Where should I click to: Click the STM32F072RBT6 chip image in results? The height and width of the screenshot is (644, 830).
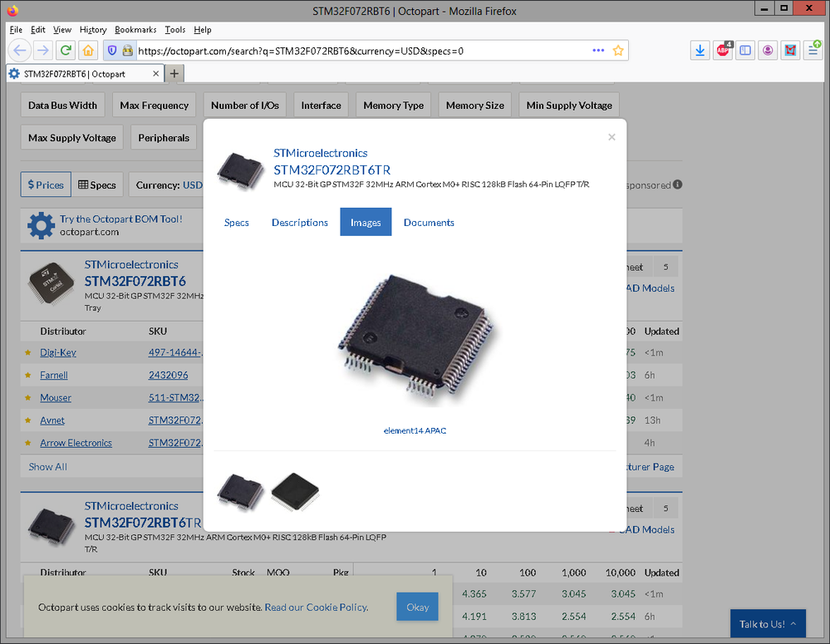[52, 284]
